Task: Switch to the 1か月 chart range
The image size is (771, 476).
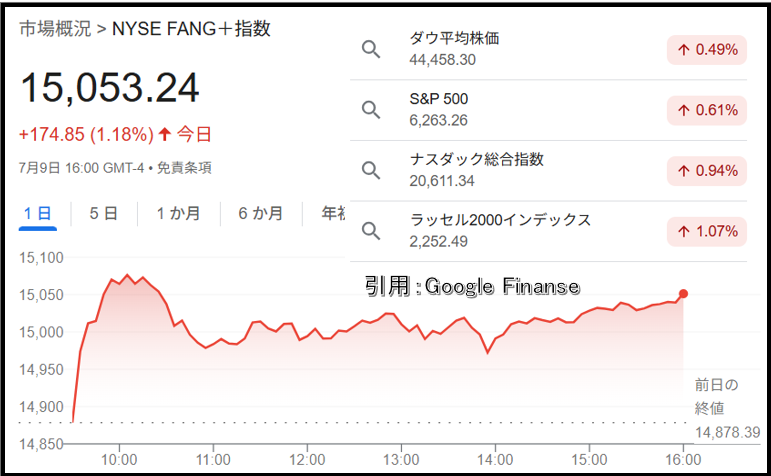Action: (x=178, y=214)
